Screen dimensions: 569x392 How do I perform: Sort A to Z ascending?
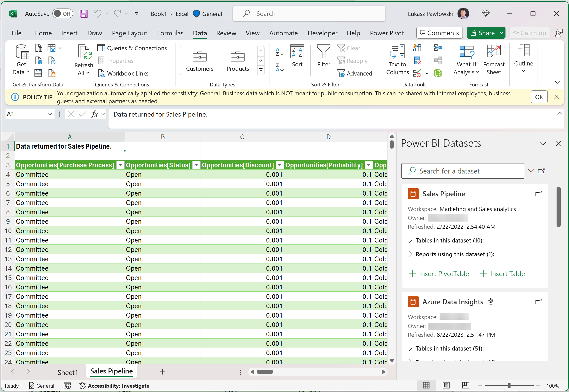click(x=279, y=52)
